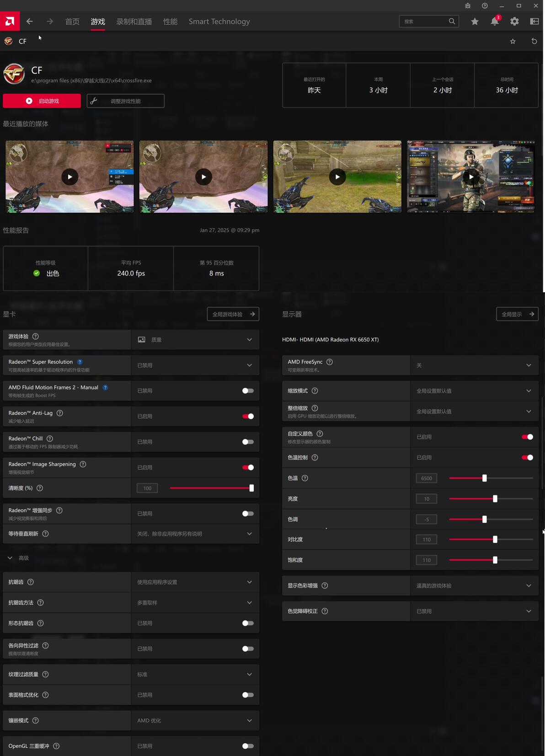Switch to 游戏 tab

98,21
